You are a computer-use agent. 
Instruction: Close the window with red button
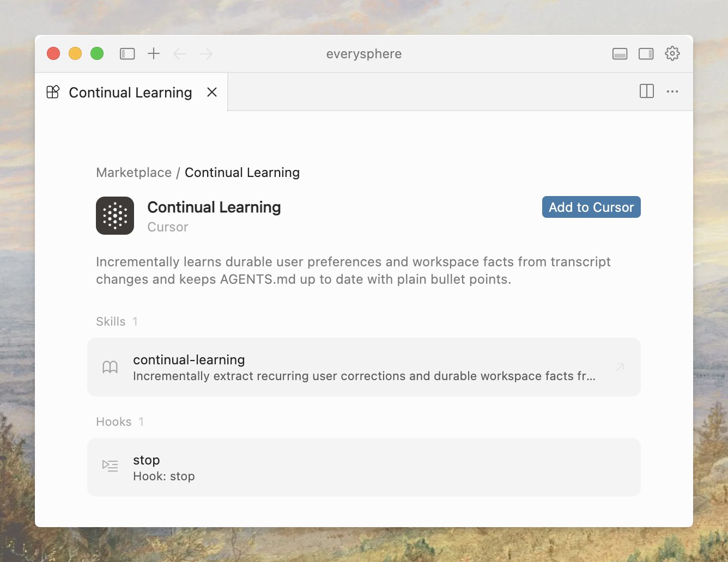pos(53,53)
